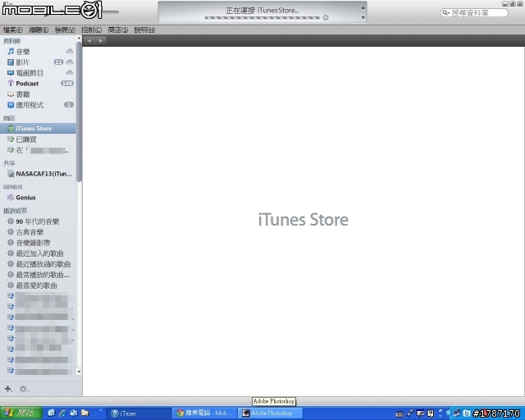Click the sidebar scroll down arrow
Image resolution: width=525 pixels, height=420 pixels.
[79, 371]
